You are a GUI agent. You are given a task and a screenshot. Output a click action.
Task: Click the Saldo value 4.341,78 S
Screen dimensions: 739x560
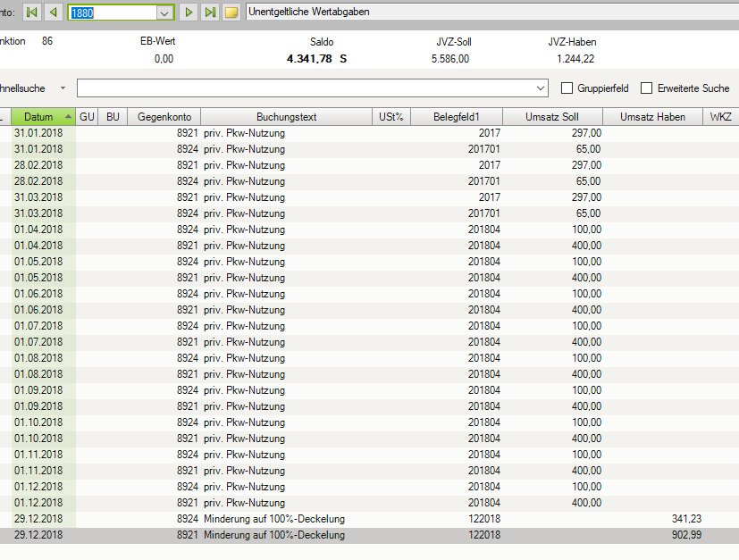click(316, 58)
